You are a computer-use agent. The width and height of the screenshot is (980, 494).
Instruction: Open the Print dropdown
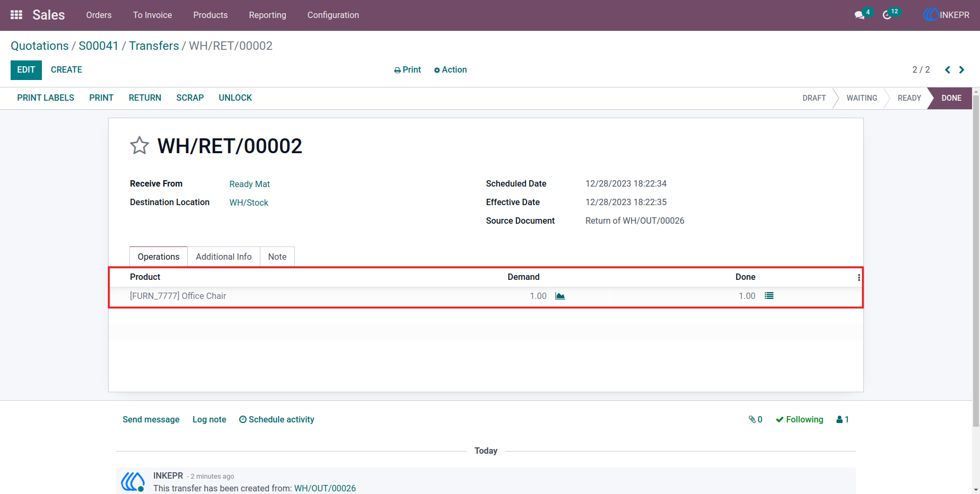(407, 70)
